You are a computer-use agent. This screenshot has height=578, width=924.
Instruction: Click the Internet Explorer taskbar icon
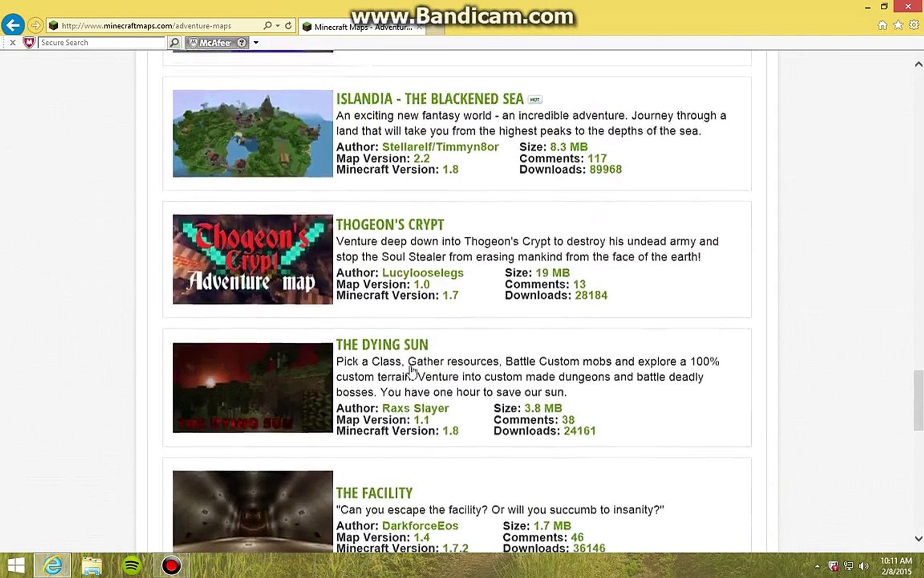[52, 566]
